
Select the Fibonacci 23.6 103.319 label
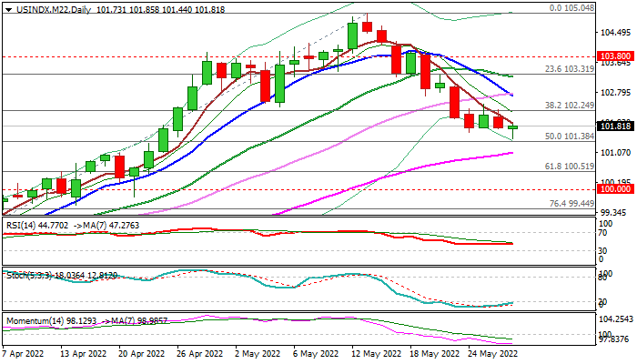[x=568, y=69]
